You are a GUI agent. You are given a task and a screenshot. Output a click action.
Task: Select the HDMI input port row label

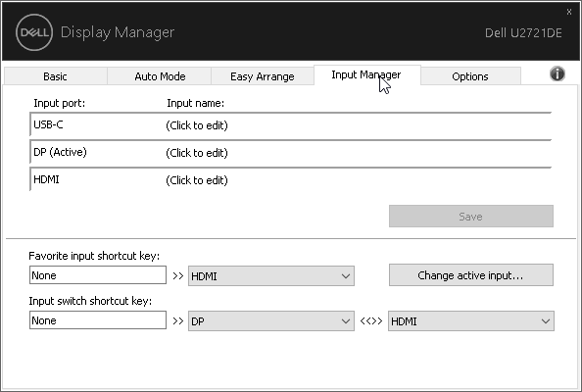point(46,179)
